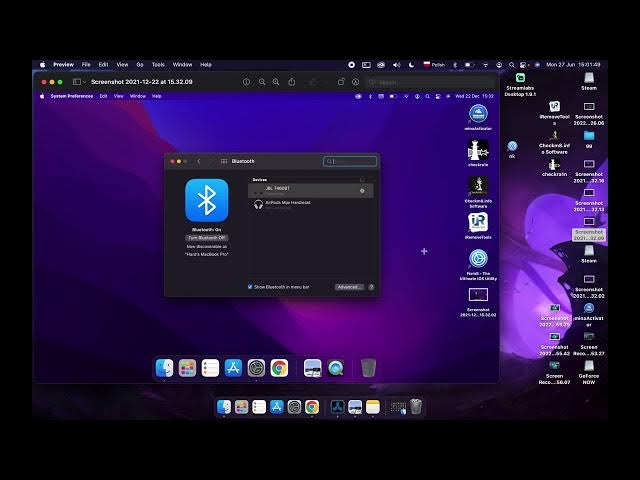The height and width of the screenshot is (480, 640).
Task: Open App Store in the Dock below Preview window
Action: click(277, 407)
